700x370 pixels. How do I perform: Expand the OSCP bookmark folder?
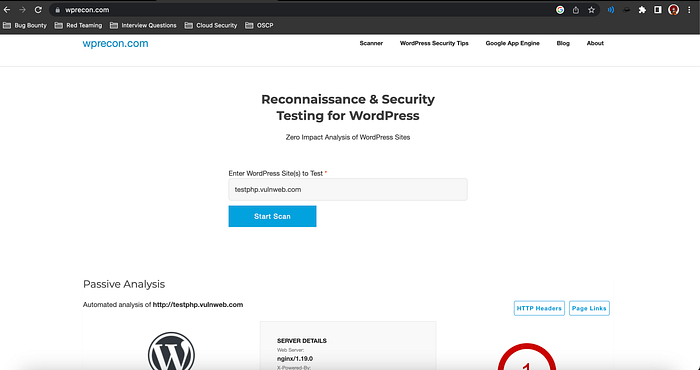(x=259, y=25)
